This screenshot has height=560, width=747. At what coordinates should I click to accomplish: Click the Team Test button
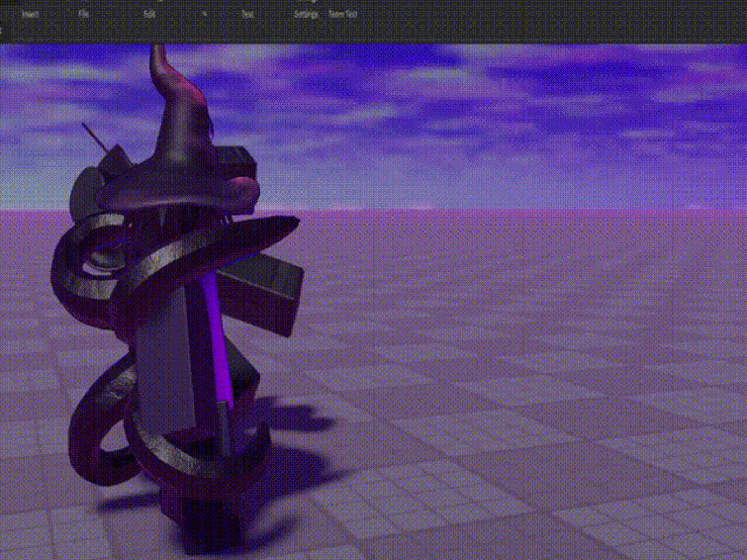coord(343,16)
